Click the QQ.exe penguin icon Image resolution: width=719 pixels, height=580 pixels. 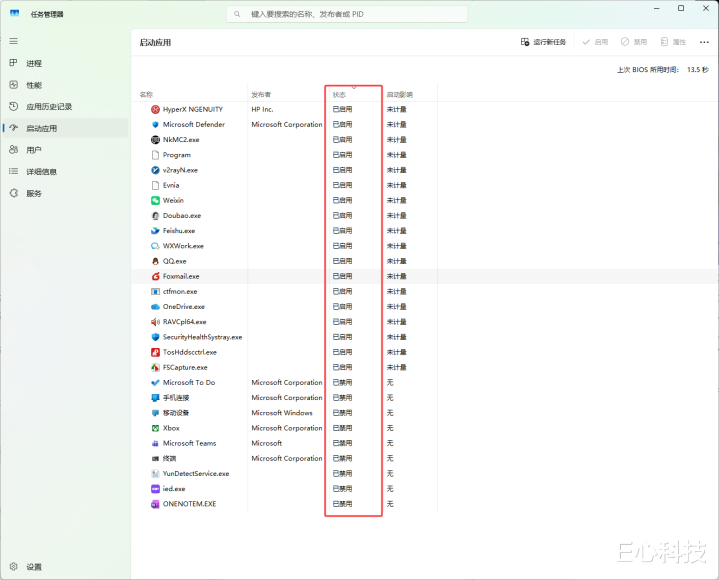[155, 261]
